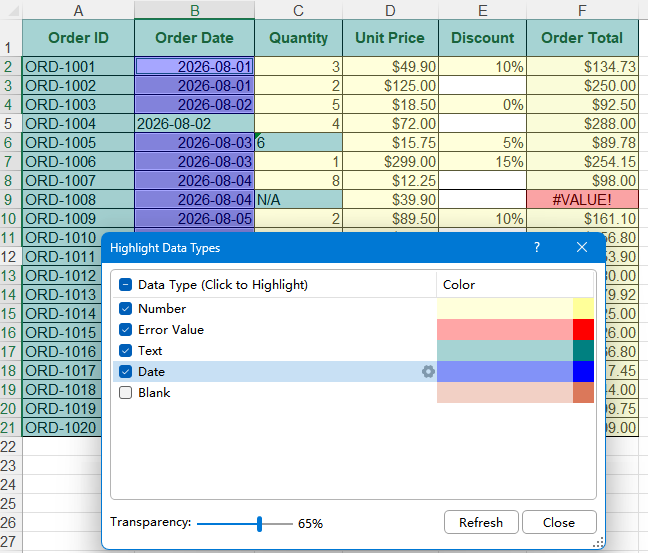Select column E header
The image size is (648, 553).
(x=482, y=10)
